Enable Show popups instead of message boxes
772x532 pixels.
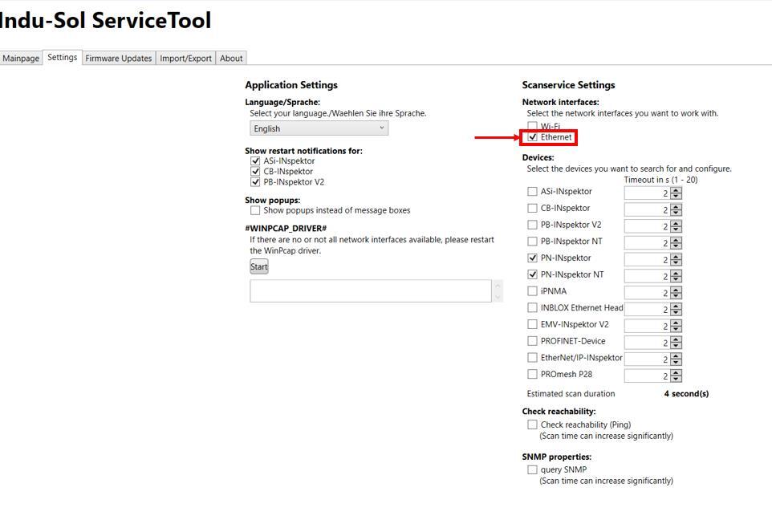255,210
